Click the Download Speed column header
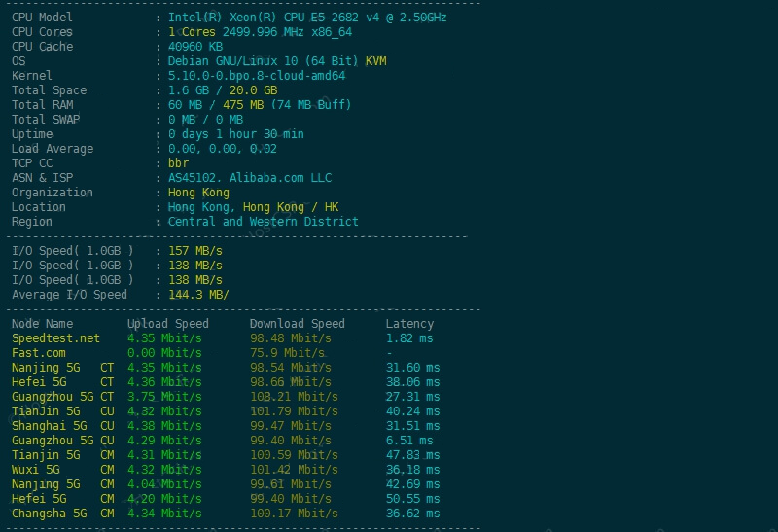 297,324
